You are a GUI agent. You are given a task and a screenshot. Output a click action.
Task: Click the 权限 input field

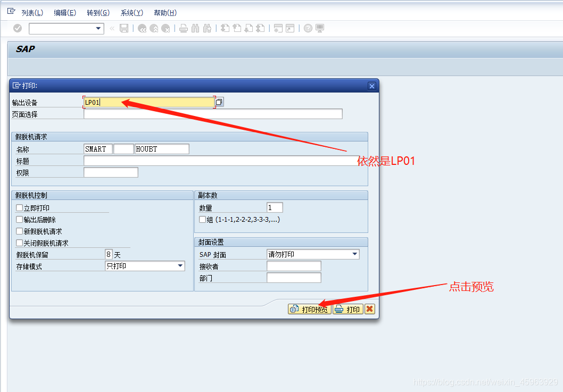pyautogui.click(x=111, y=172)
